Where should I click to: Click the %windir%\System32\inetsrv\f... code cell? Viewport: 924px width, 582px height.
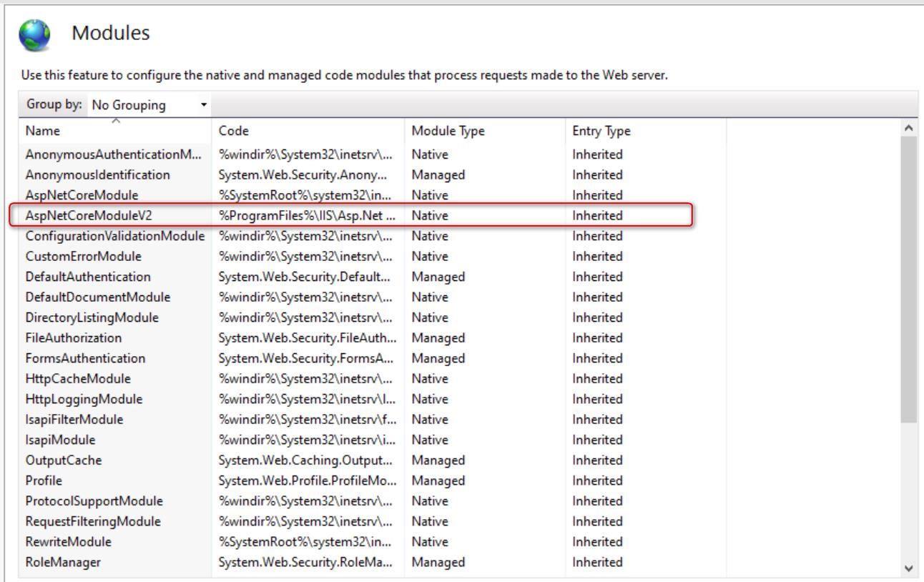pos(308,419)
